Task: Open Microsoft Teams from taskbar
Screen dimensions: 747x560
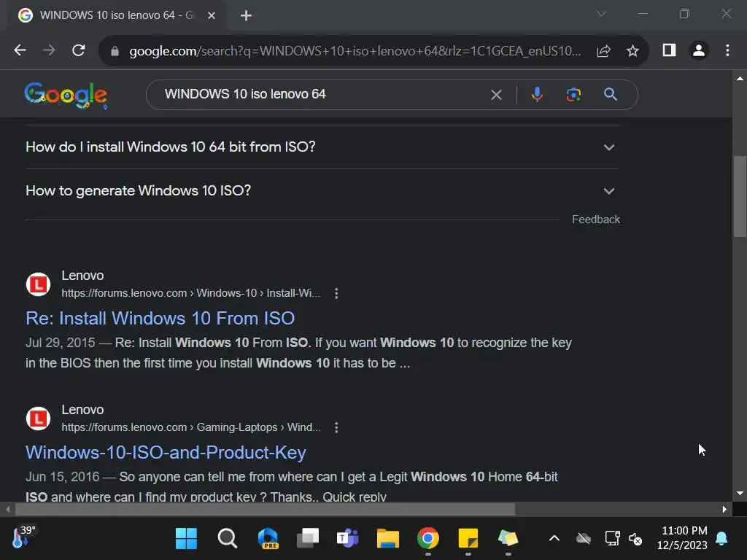Action: (x=348, y=539)
